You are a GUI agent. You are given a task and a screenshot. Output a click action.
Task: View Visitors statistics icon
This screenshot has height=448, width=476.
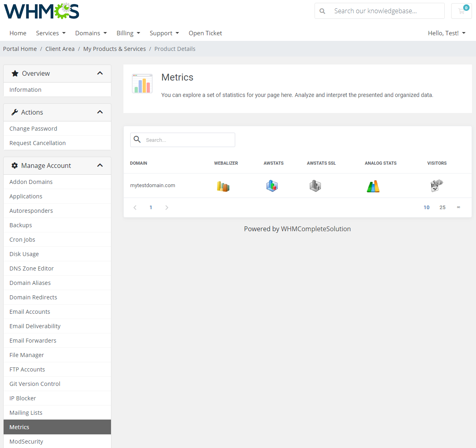pyautogui.click(x=436, y=186)
